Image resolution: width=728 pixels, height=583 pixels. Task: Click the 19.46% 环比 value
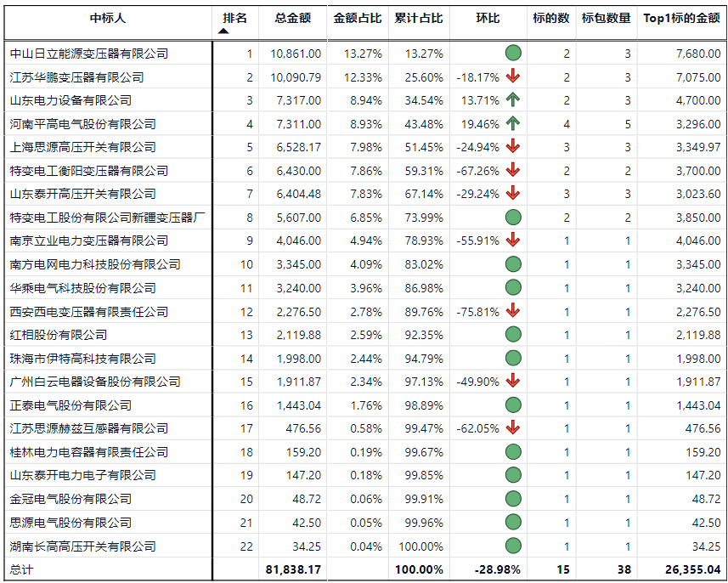click(480, 124)
